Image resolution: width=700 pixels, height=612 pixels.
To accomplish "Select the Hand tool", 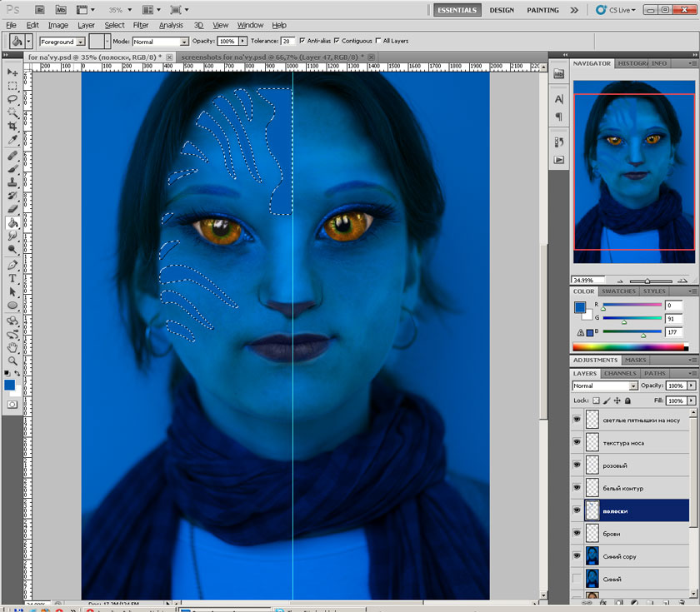I will (x=12, y=346).
